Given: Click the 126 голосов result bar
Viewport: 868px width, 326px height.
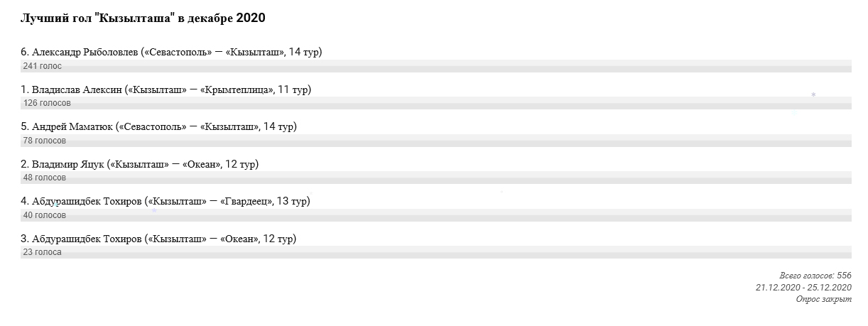Looking at the screenshot, I should (x=436, y=103).
